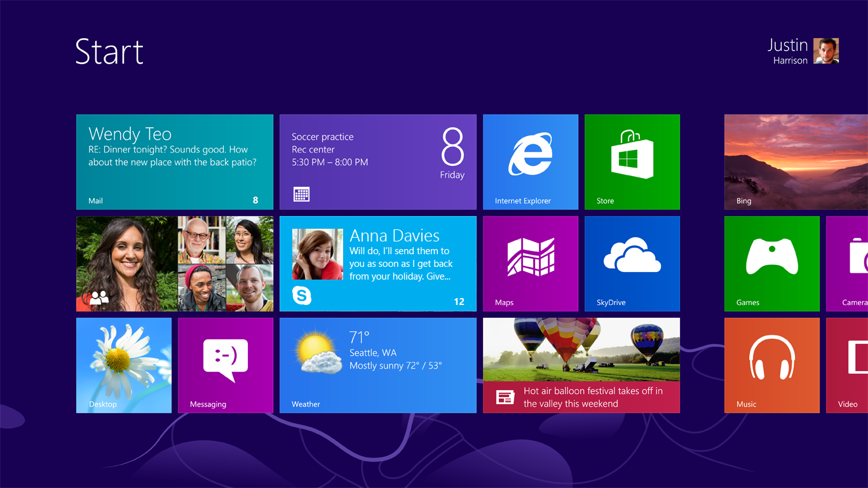Click Justin Harrison's account picture
The height and width of the screenshot is (488, 868).
tap(826, 51)
